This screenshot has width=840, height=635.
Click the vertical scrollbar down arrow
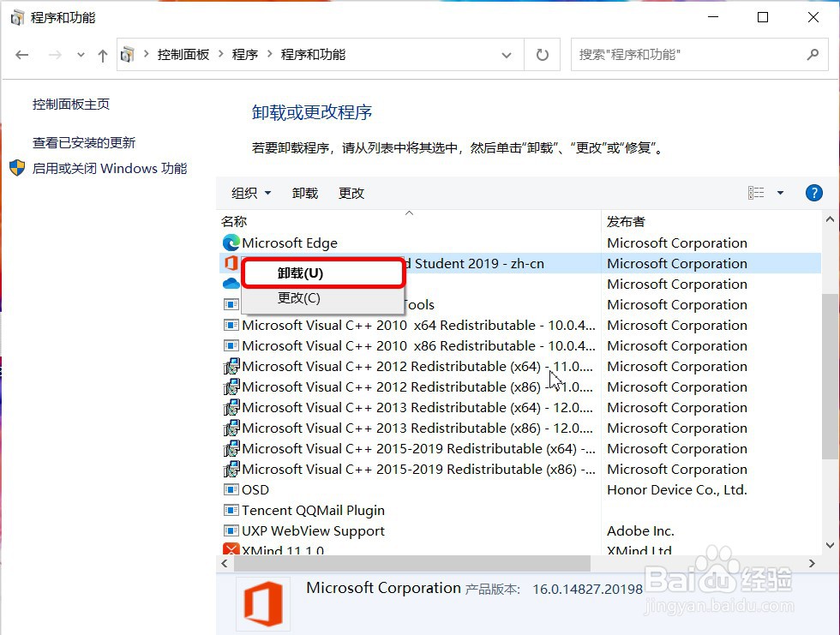pyautogui.click(x=830, y=546)
